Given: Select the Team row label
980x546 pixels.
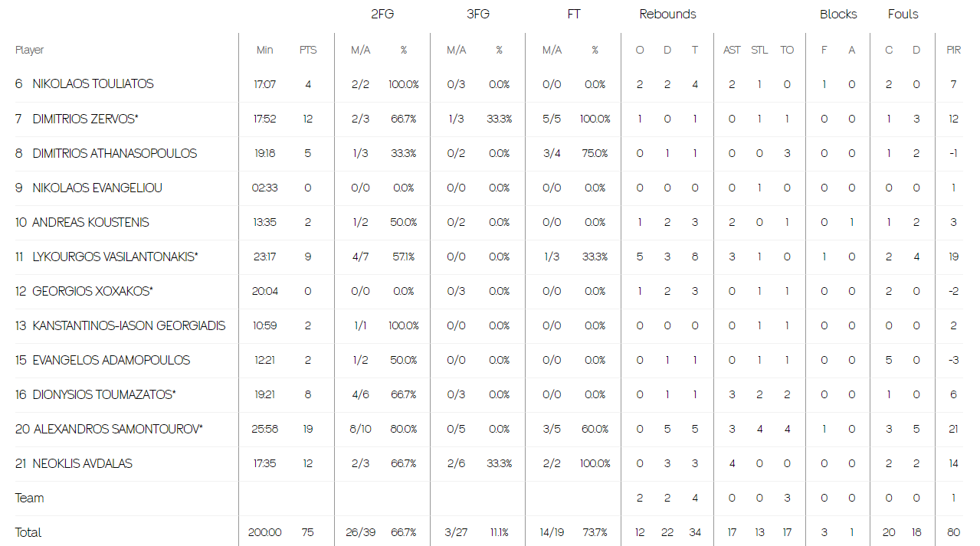Looking at the screenshot, I should (29, 498).
